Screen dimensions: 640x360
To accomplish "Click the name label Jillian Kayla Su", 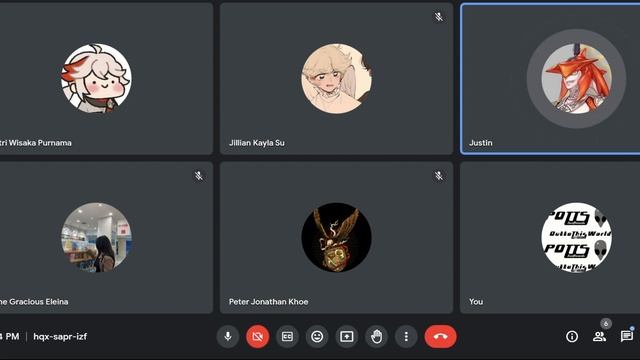I will coord(257,143).
